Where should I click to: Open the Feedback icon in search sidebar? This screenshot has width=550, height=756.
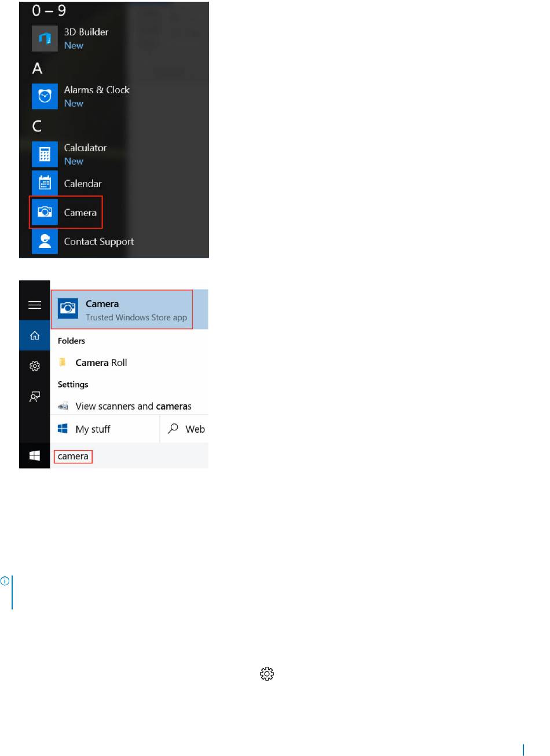pos(35,397)
